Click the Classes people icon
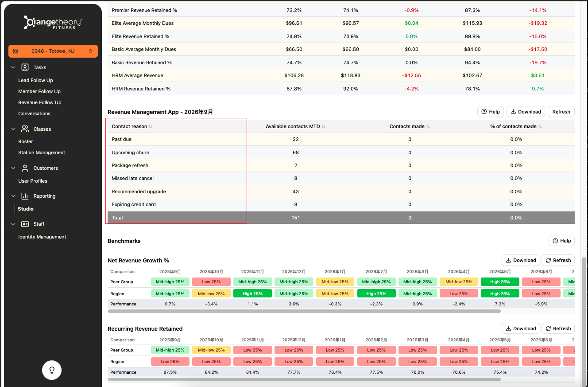The image size is (588, 387). pyautogui.click(x=25, y=129)
